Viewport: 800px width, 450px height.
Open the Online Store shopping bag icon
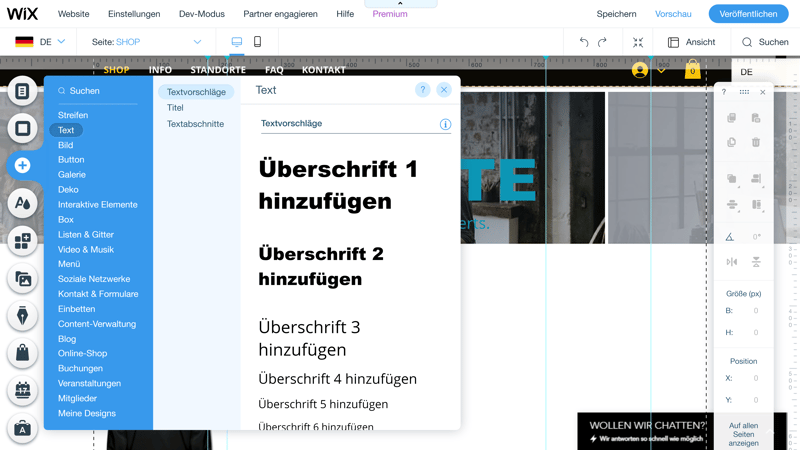coord(22,353)
